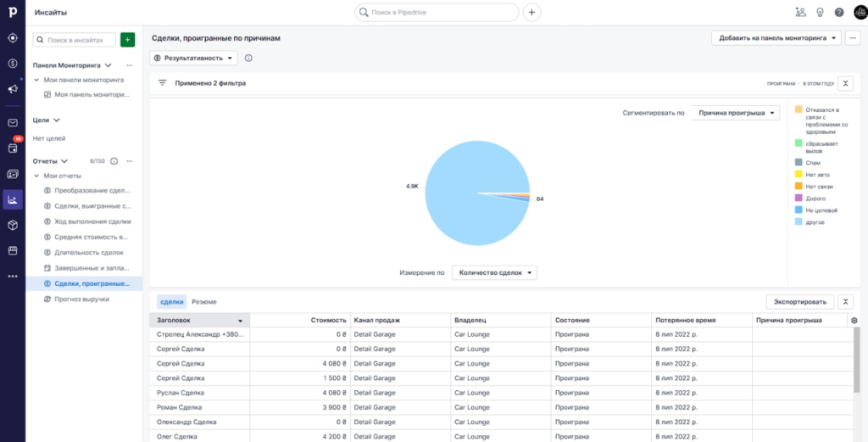Screen dimensions: 868x442
Task: Switch to Резюме tab
Action: 204,302
